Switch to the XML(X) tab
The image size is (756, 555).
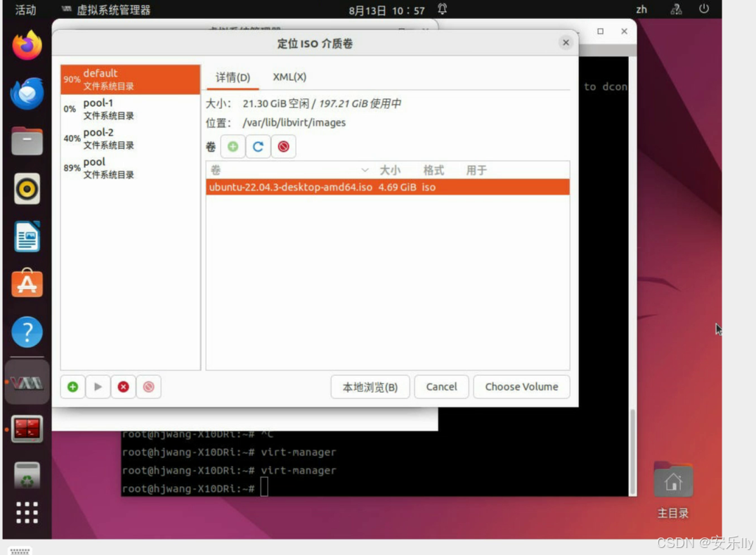point(289,77)
